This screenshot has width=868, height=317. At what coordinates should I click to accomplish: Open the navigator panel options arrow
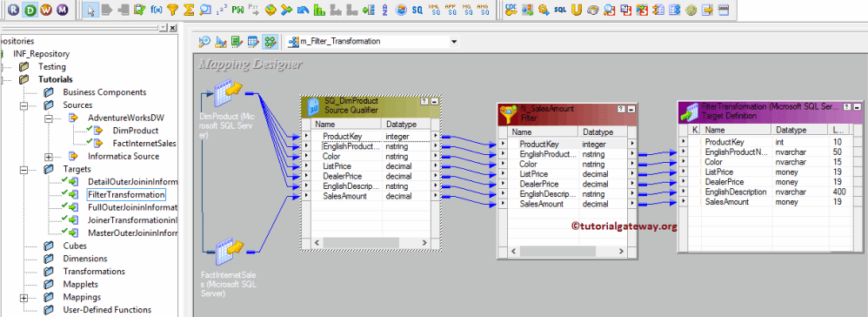(163, 27)
